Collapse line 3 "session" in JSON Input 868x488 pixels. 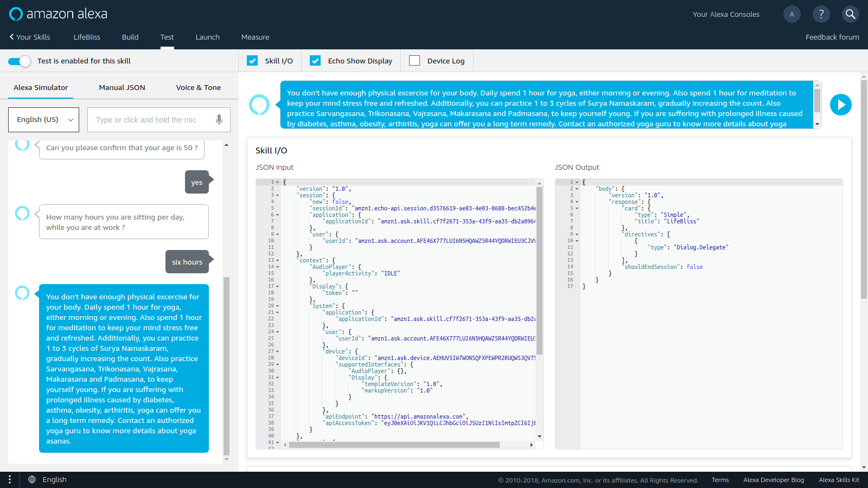(278, 195)
